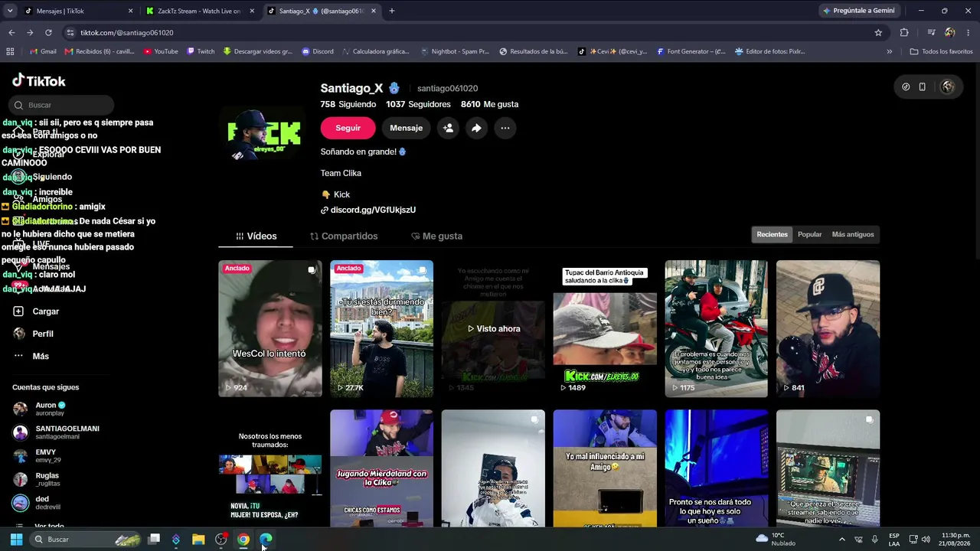The width and height of the screenshot is (980, 551).
Task: Open the Cargar upload icon
Action: click(18, 311)
